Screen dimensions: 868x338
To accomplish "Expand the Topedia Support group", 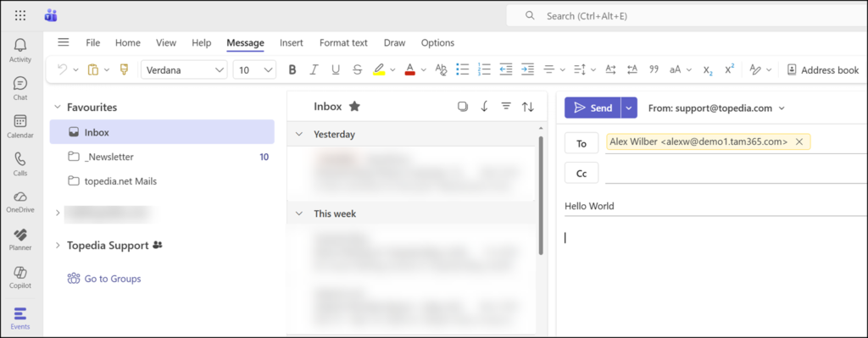I will [x=58, y=245].
